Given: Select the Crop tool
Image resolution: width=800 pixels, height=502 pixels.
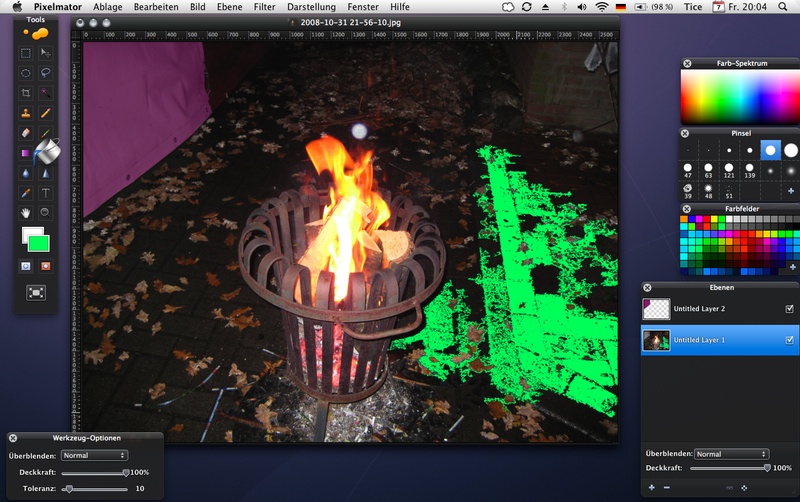Looking at the screenshot, I should click(26, 93).
